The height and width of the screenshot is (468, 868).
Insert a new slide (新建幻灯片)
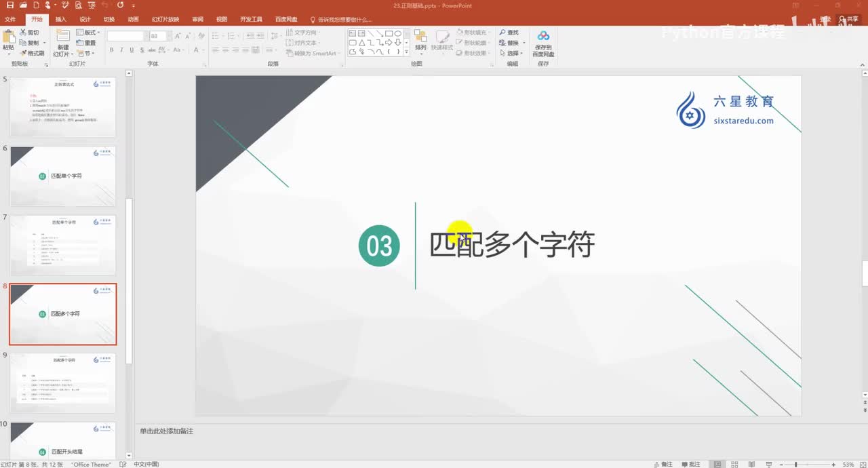click(x=62, y=43)
